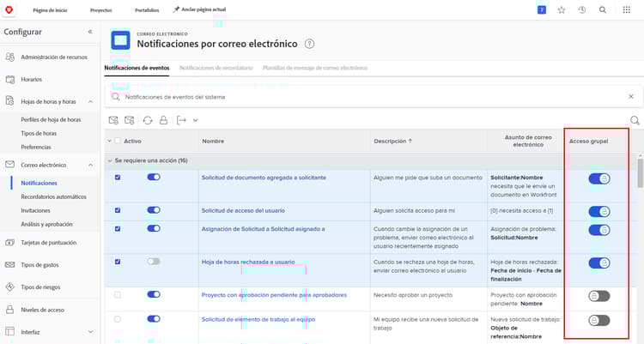Image resolution: width=644 pixels, height=344 pixels.
Task: Open Recordatorios automáticos in the sidebar
Action: pos(53,196)
